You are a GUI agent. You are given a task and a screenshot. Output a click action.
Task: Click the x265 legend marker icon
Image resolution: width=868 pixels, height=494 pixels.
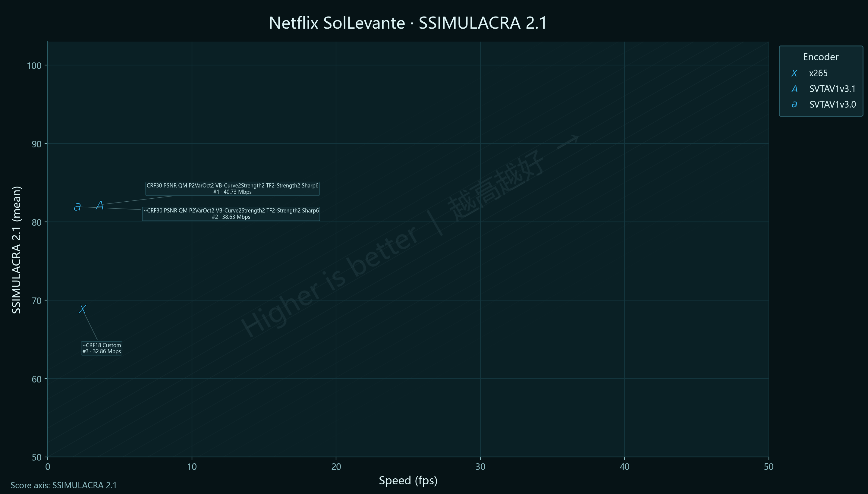pyautogui.click(x=794, y=73)
